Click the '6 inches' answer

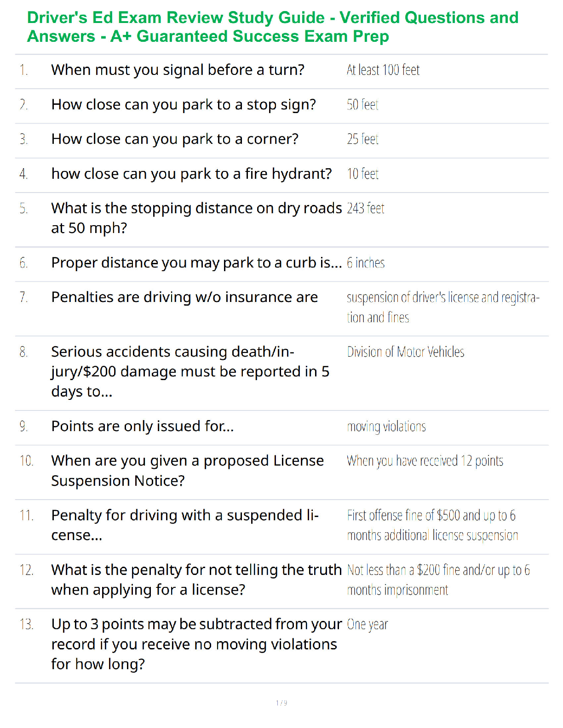pos(366,263)
